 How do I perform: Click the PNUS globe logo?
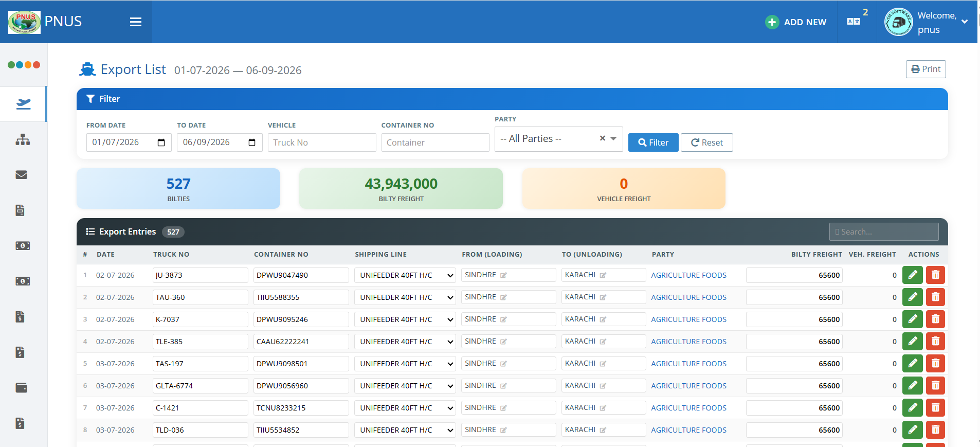pyautogui.click(x=24, y=22)
